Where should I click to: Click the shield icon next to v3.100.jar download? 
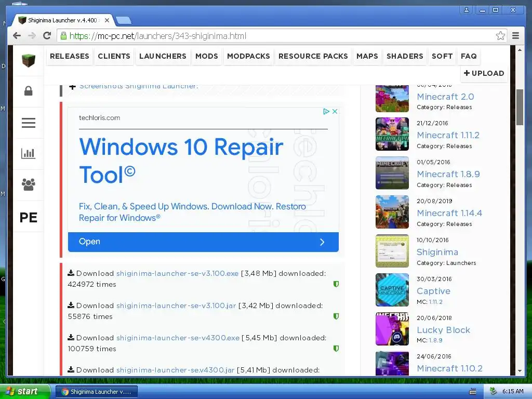336,316
